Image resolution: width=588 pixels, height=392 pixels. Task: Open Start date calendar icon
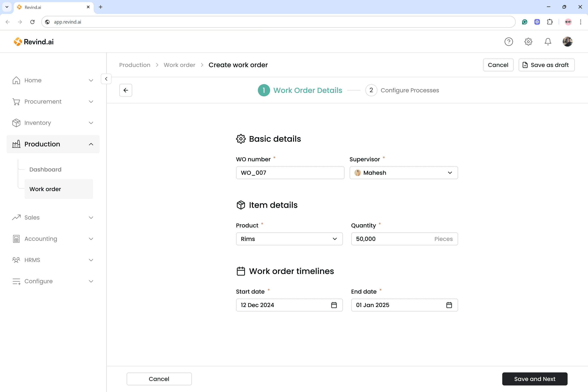[334, 305]
